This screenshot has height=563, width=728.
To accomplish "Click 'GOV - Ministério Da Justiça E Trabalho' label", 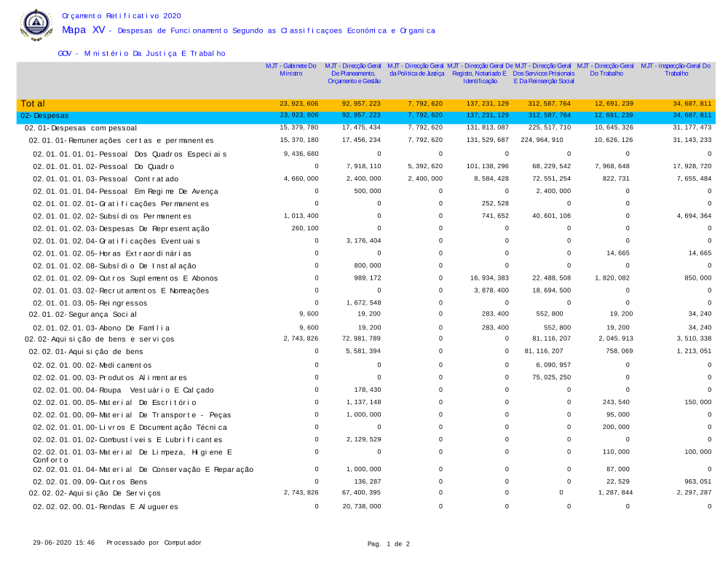I will tap(141, 53).
